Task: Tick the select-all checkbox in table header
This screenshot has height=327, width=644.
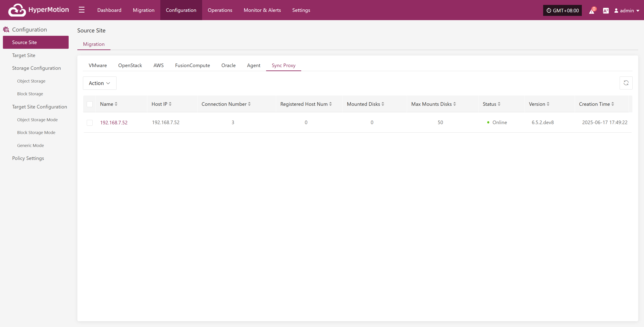Action: (x=90, y=104)
